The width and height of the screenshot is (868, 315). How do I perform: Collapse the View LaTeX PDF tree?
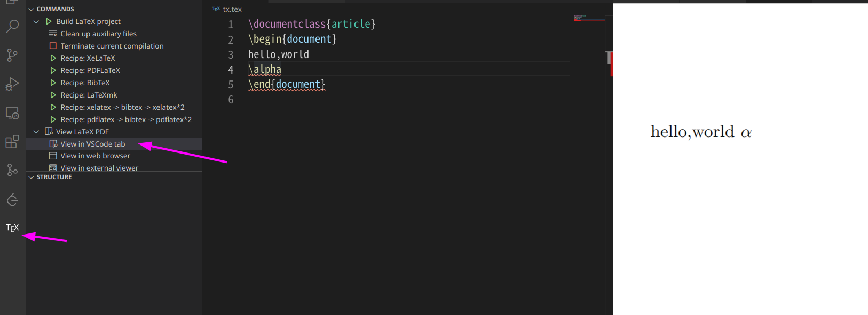pos(36,132)
